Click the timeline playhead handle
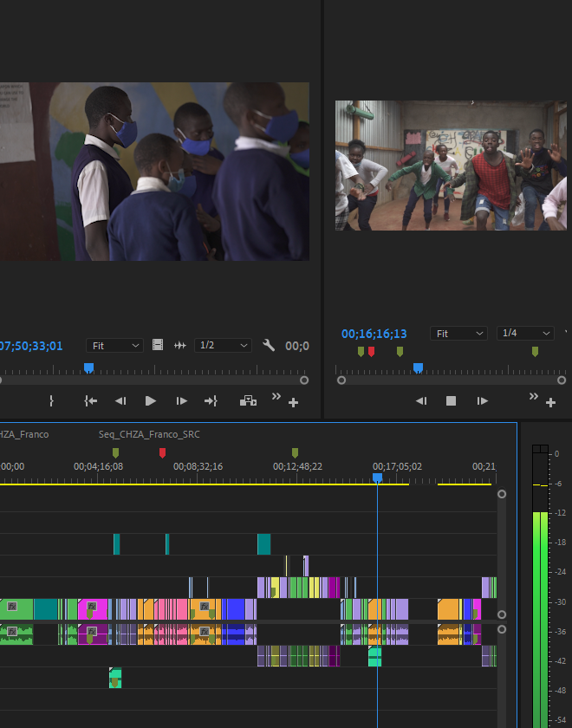Image resolution: width=572 pixels, height=728 pixels. click(378, 478)
